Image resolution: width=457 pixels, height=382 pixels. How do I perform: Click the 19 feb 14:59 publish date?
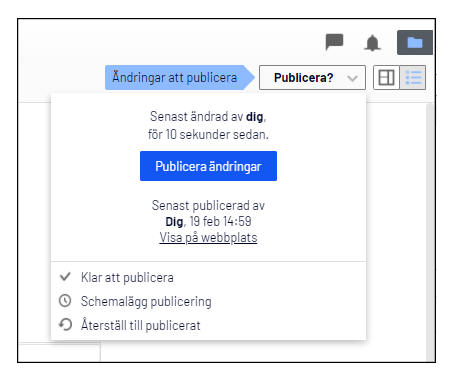click(x=220, y=221)
